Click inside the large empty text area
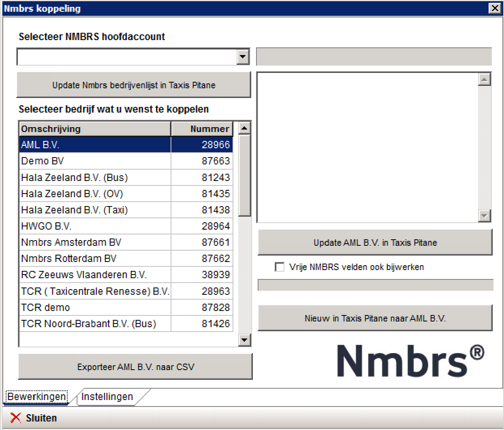 point(368,147)
